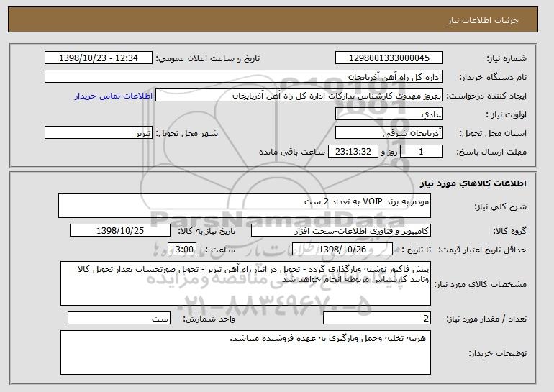Click the price validity date field 1398/10/26
554x392 pixels.
click(342, 250)
